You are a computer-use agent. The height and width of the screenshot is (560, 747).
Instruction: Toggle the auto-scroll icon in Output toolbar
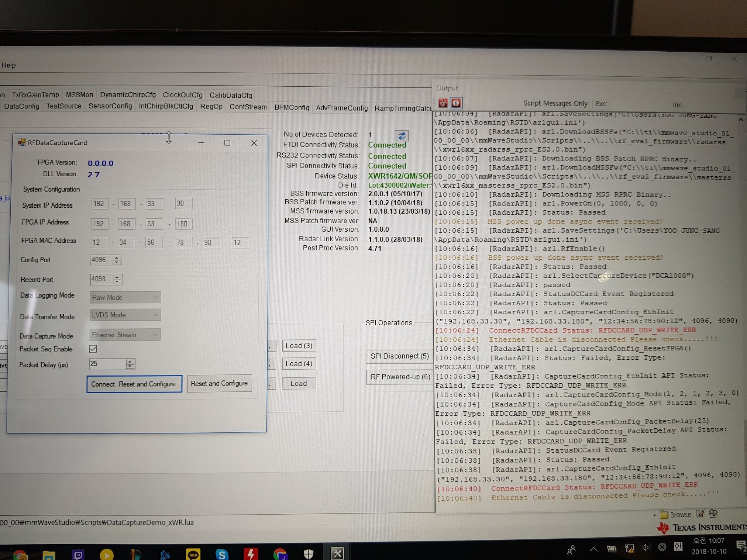click(456, 103)
